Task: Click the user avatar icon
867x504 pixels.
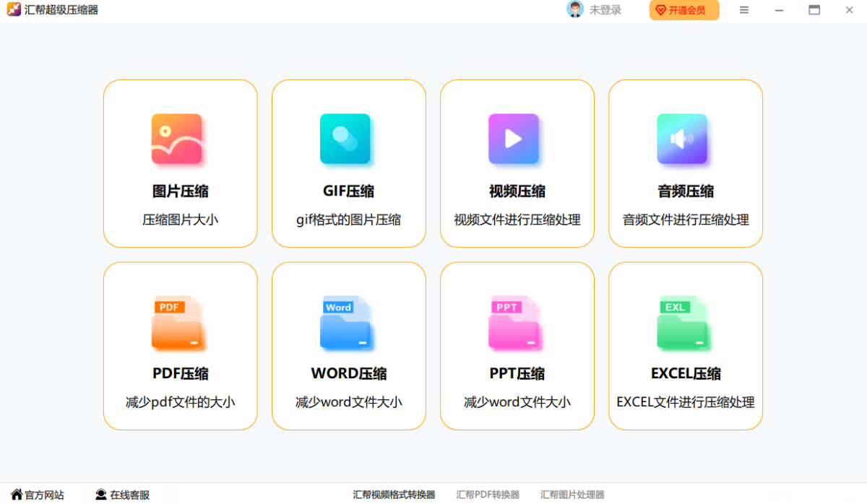Action: pos(574,9)
